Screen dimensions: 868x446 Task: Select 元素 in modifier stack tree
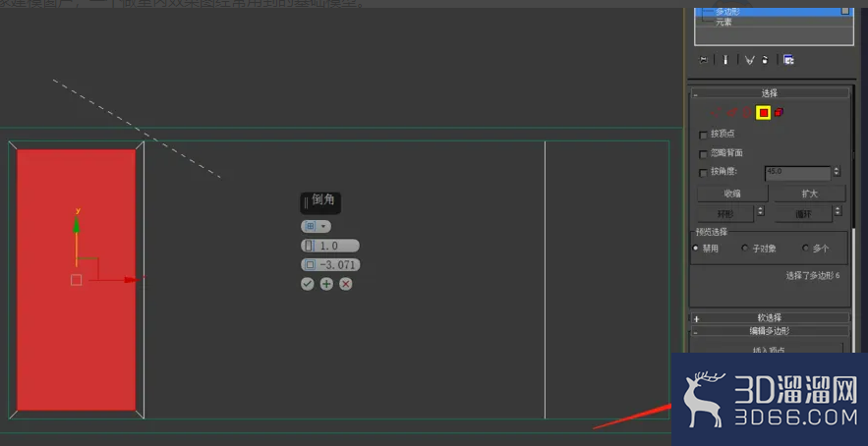coord(723,23)
